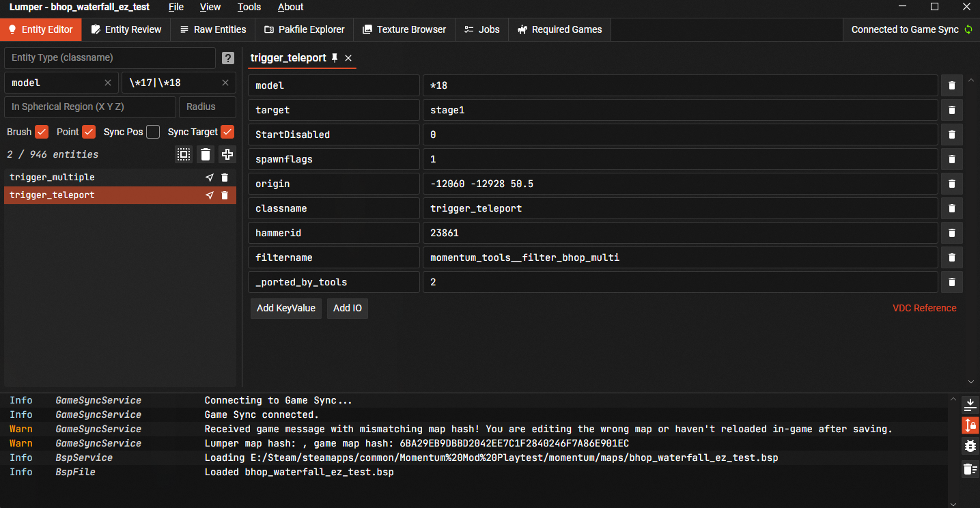Close the trigger_teleport tab
Screen dimensions: 980x508
(x=348, y=58)
